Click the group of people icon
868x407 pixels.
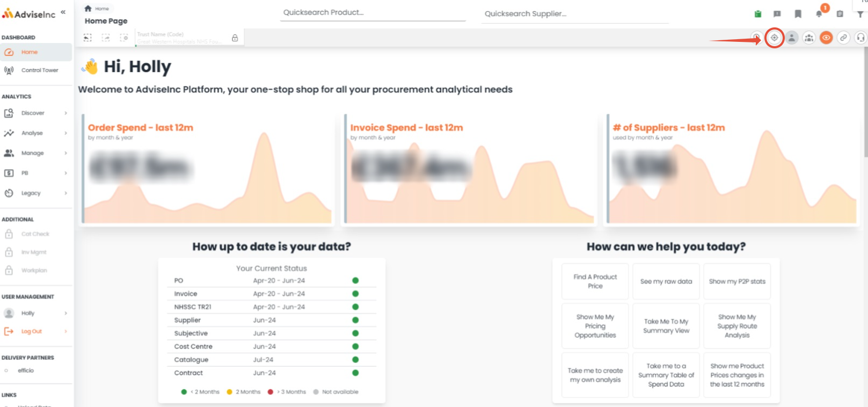click(809, 38)
